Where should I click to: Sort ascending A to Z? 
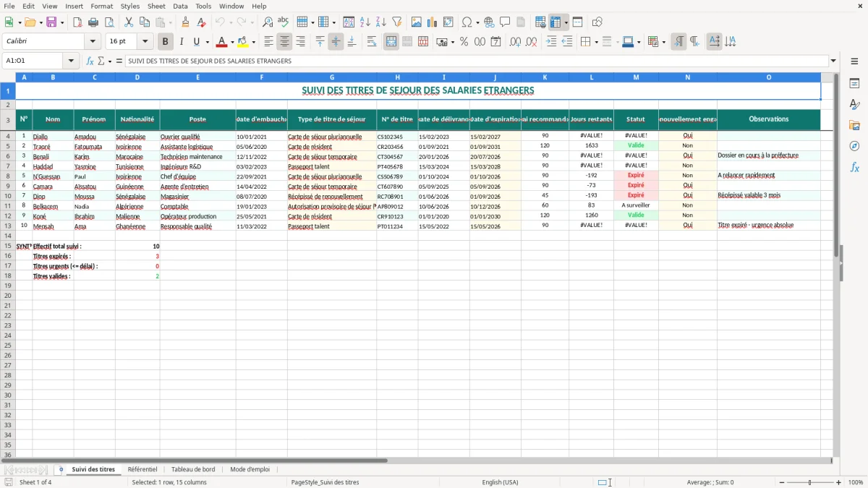point(365,22)
